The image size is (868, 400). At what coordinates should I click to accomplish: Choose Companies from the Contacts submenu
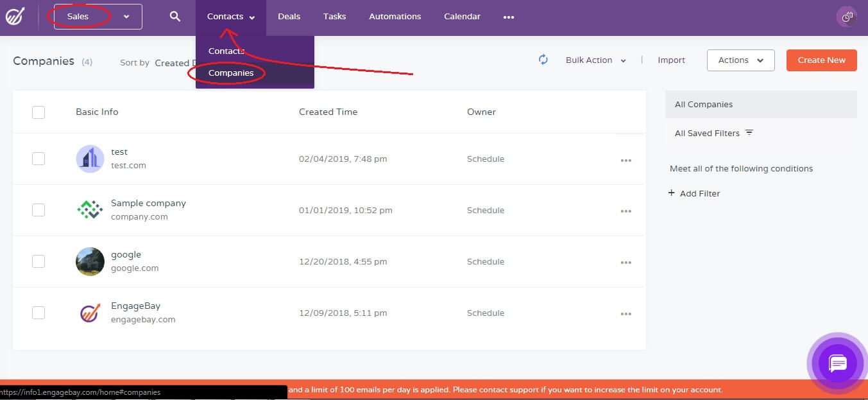(x=231, y=73)
